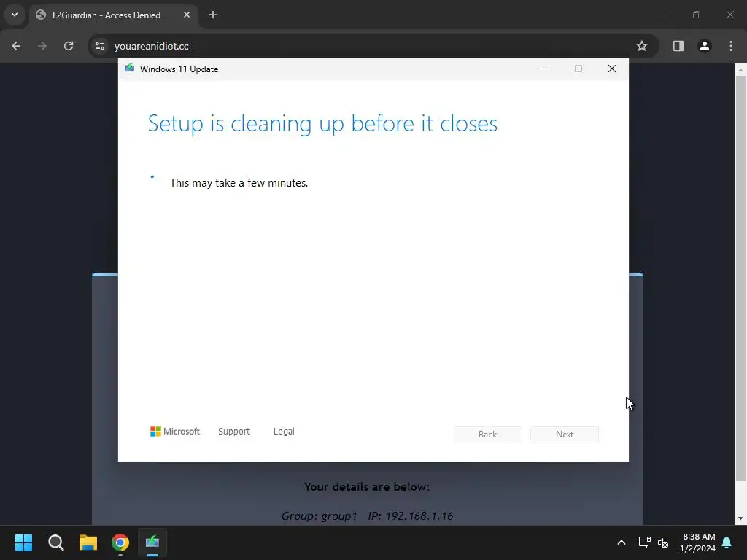
Task: Restore down the Chrome window
Action: (697, 15)
